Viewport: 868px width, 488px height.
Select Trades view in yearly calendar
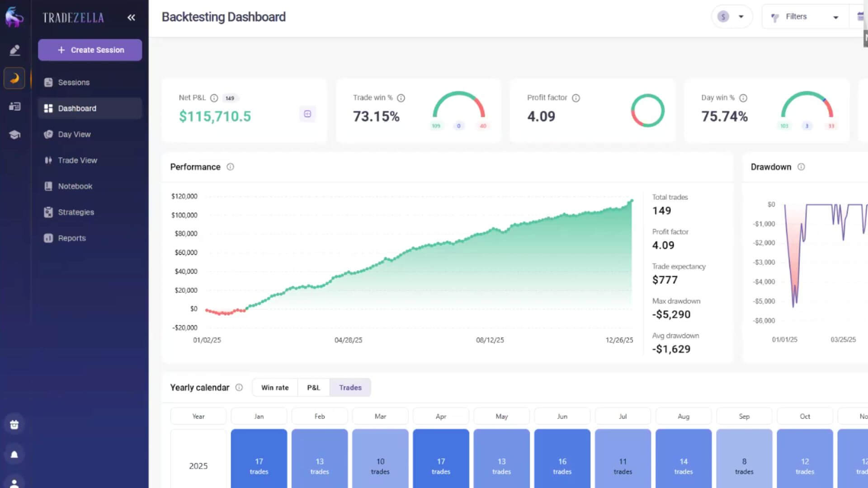pyautogui.click(x=350, y=388)
